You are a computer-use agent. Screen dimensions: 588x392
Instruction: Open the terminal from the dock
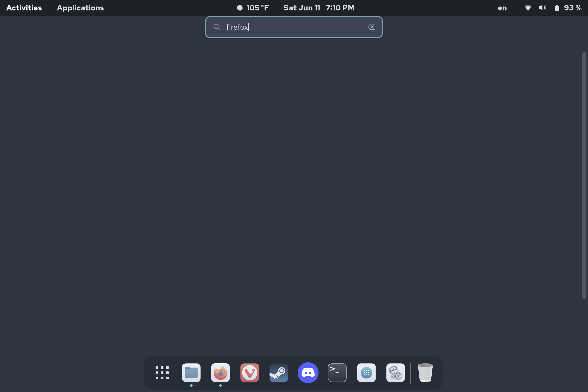337,373
